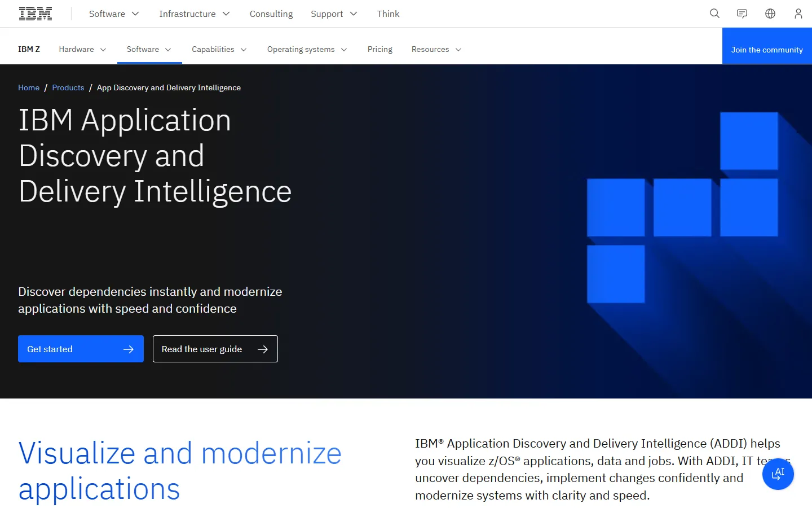
Task: Expand the top Software menu
Action: click(x=114, y=14)
